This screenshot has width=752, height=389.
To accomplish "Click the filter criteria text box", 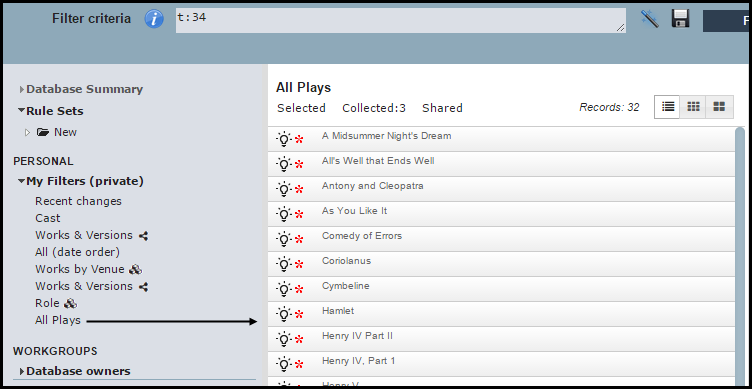I will point(401,21).
